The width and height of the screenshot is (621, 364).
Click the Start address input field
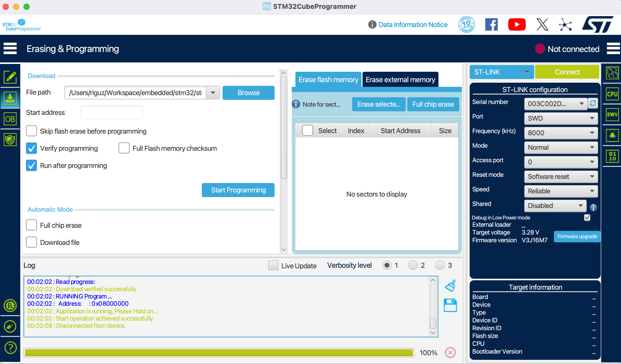(112, 112)
